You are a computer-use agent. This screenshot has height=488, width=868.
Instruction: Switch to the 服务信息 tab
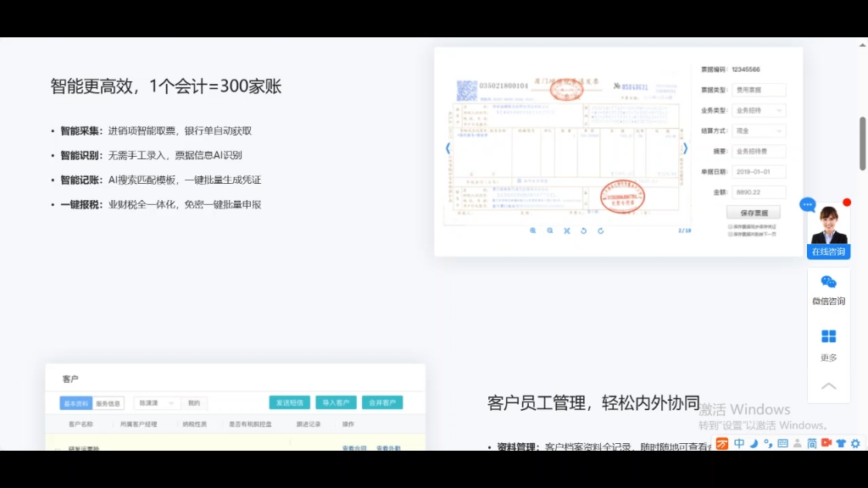pos(108,402)
